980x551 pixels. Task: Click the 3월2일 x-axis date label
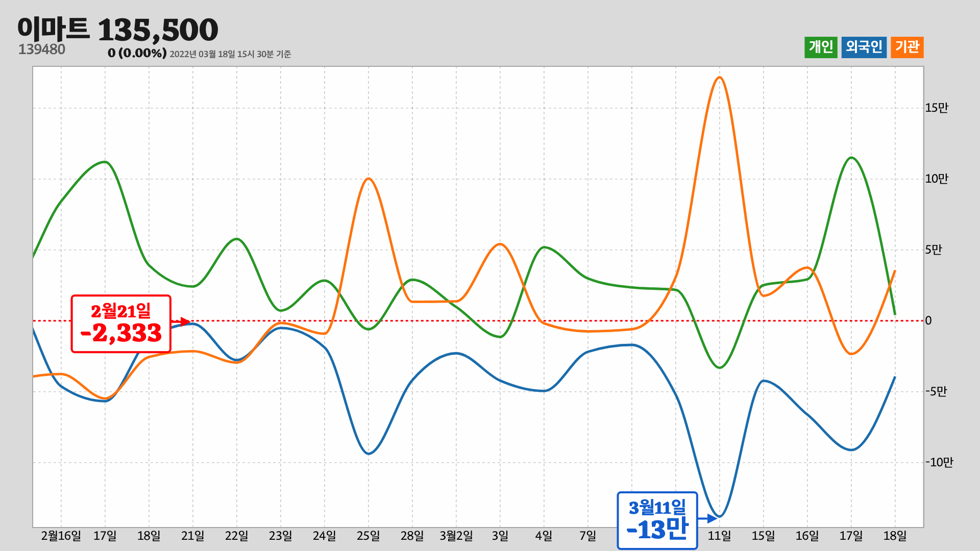456,536
